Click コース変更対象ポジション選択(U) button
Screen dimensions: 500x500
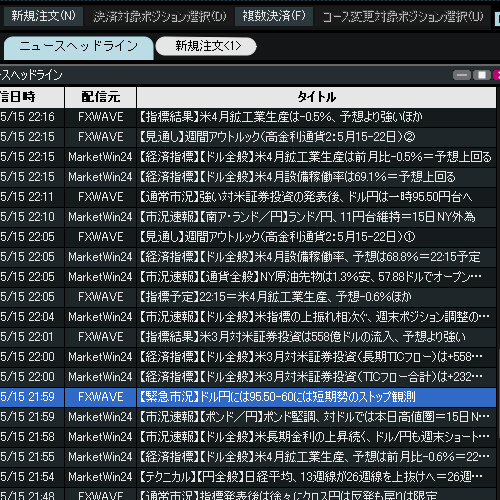[403, 16]
